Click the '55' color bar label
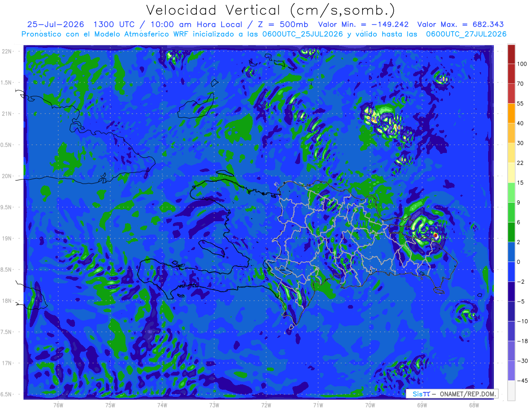The height and width of the screenshot is (411, 532). 520,103
